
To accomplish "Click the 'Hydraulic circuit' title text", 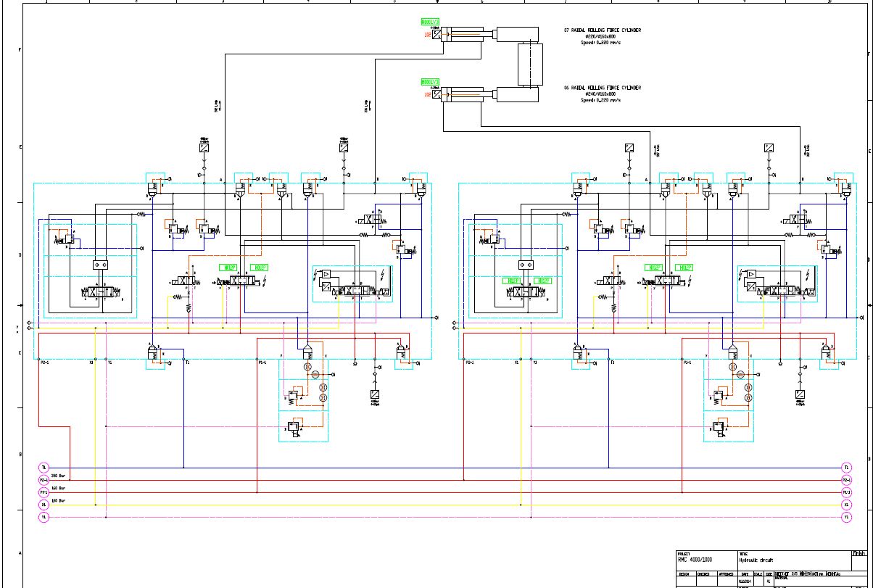I will coord(756,560).
